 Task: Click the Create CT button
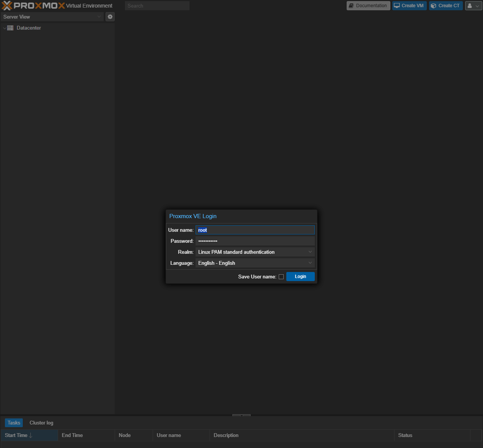446,6
